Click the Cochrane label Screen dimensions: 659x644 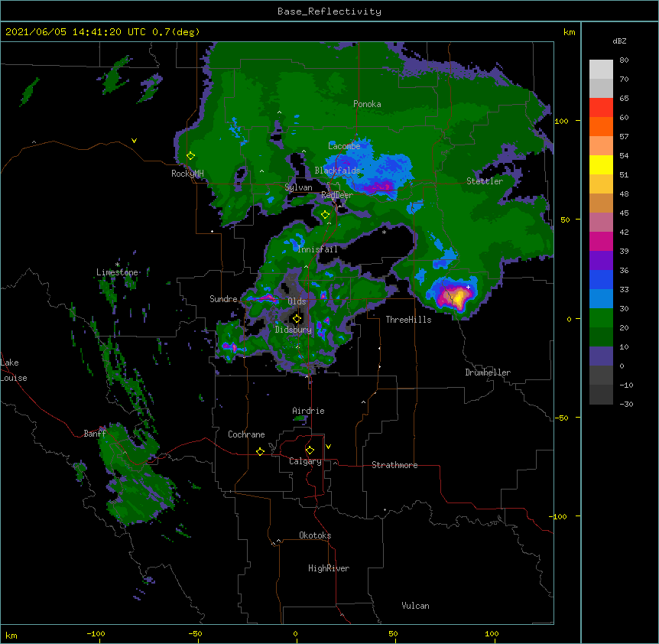click(x=246, y=434)
